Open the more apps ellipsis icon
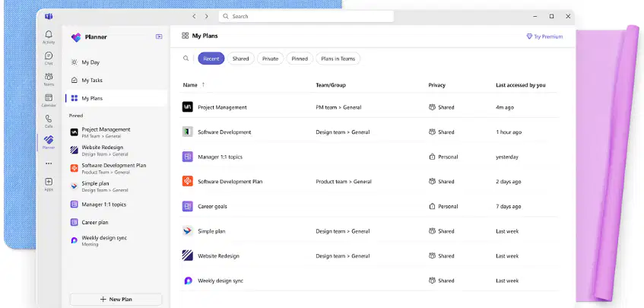This screenshot has height=308, width=644. pos(49,164)
